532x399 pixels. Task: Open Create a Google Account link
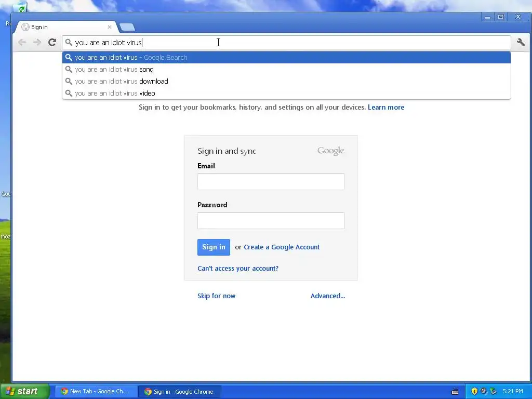pyautogui.click(x=282, y=247)
